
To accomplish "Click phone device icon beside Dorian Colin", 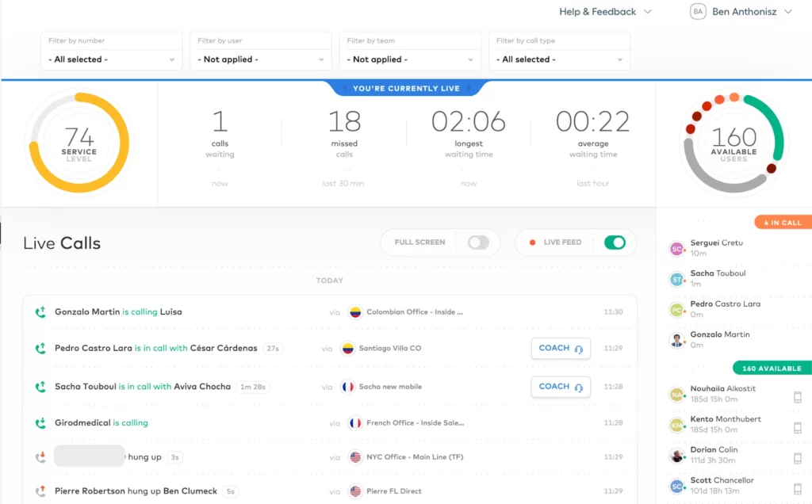I will (x=798, y=458).
